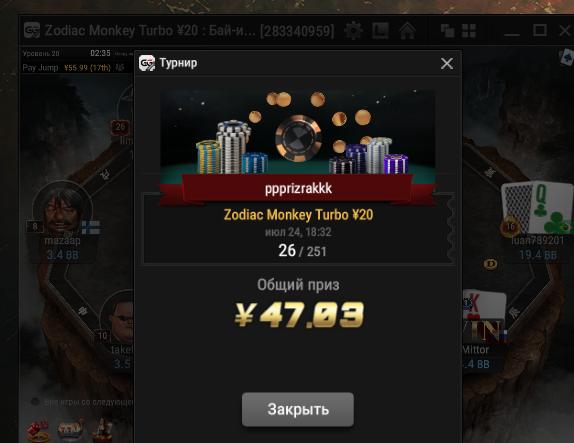
Task: Open the live dealer casino icon
Action: point(103,430)
